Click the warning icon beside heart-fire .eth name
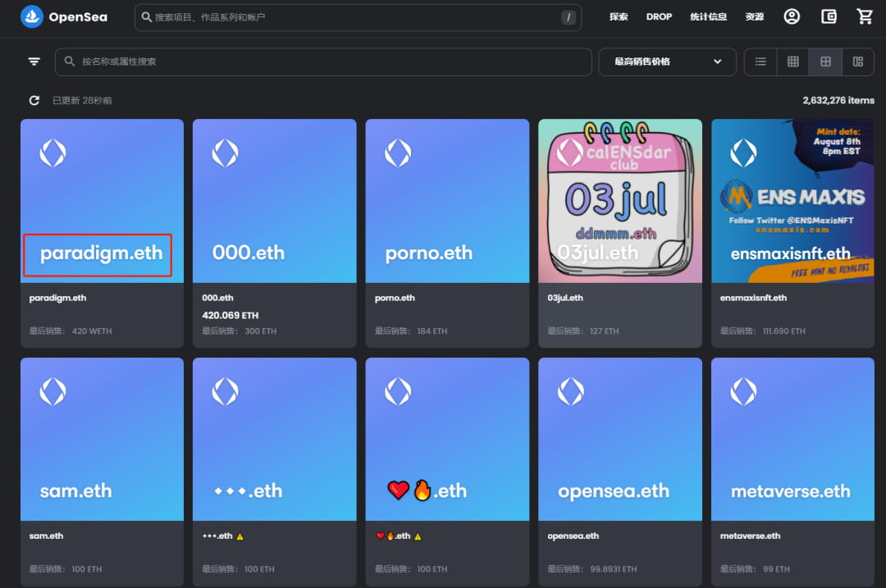 pyautogui.click(x=418, y=536)
